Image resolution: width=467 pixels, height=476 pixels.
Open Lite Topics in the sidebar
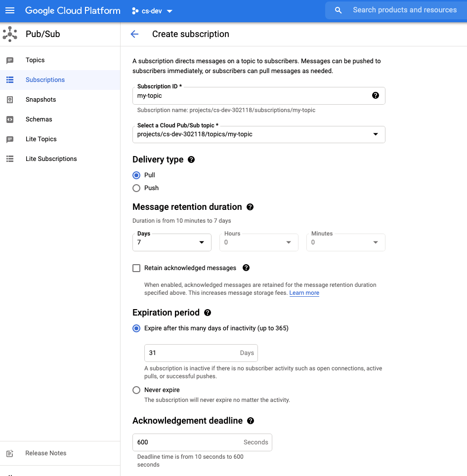coord(60,139)
